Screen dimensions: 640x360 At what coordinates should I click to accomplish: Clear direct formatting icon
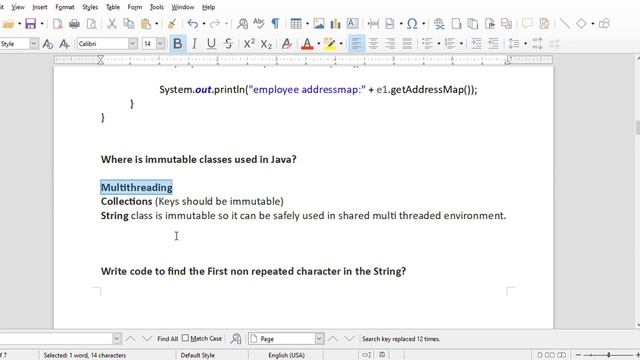tap(287, 44)
